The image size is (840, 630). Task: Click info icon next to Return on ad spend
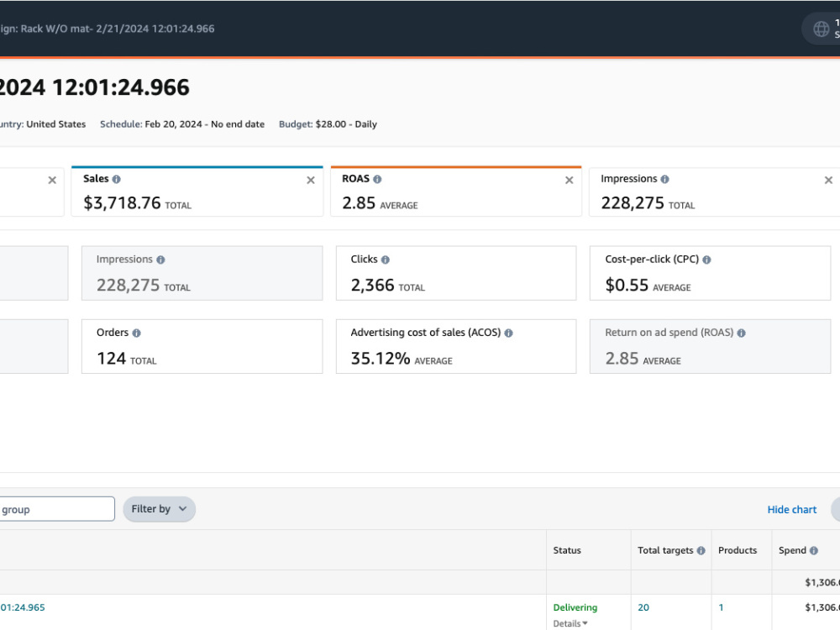pyautogui.click(x=742, y=333)
